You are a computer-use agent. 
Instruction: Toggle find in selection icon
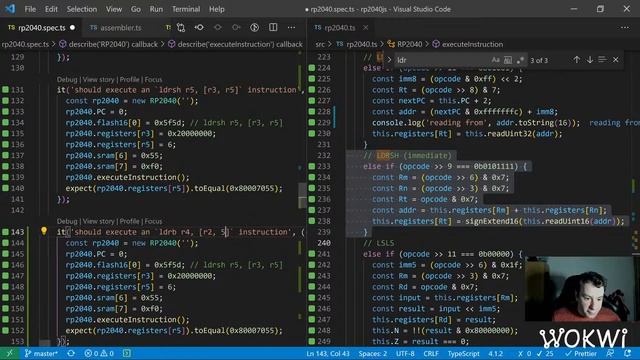pos(602,60)
